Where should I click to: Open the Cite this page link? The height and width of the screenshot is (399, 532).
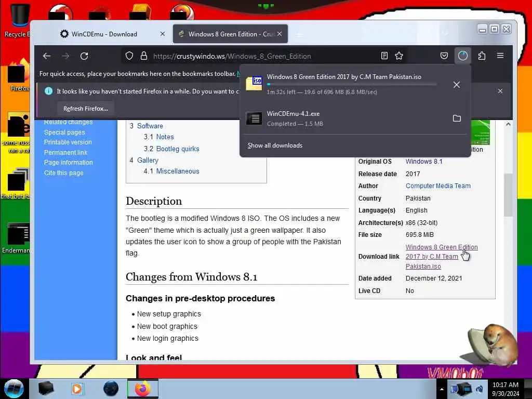pyautogui.click(x=63, y=172)
